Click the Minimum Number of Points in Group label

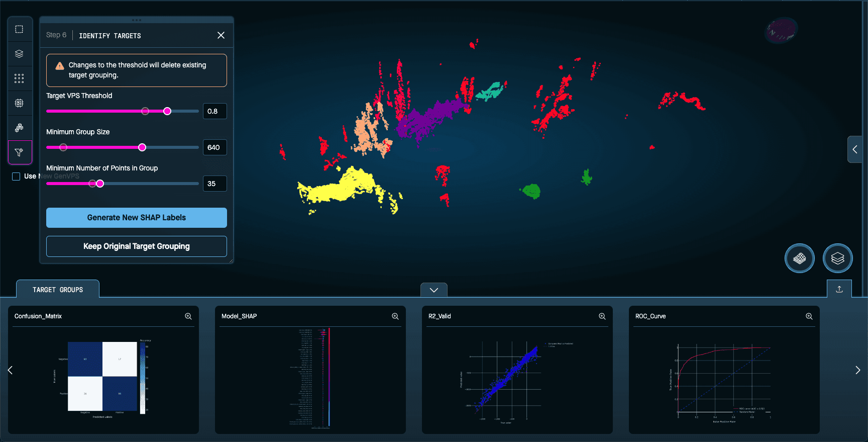tap(102, 168)
